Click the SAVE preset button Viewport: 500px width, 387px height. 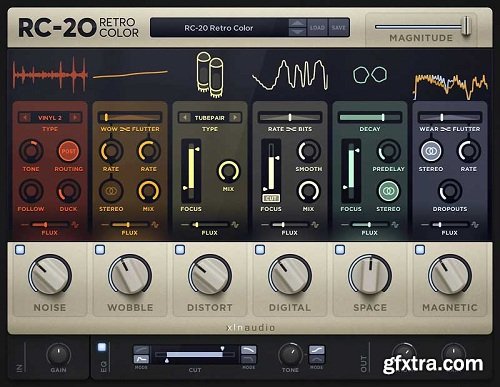point(338,28)
